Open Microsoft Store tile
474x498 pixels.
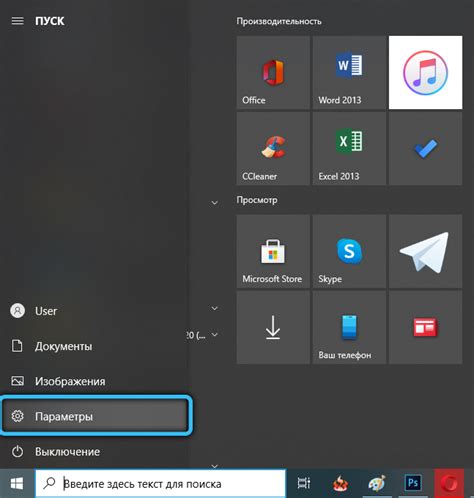point(273,251)
